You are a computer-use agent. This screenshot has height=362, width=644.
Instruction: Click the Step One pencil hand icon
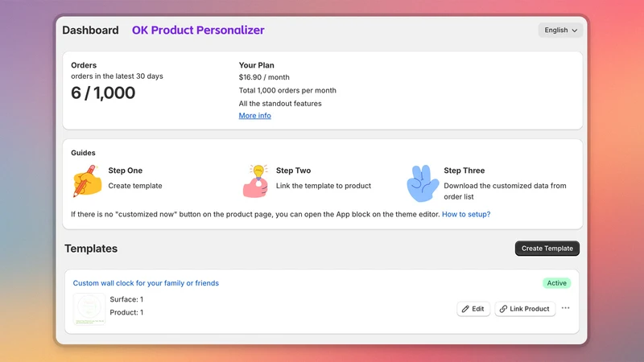87,181
